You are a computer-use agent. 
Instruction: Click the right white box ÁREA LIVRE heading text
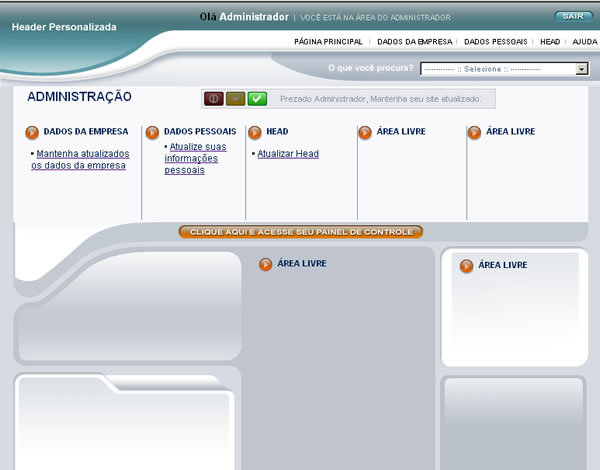(x=503, y=265)
